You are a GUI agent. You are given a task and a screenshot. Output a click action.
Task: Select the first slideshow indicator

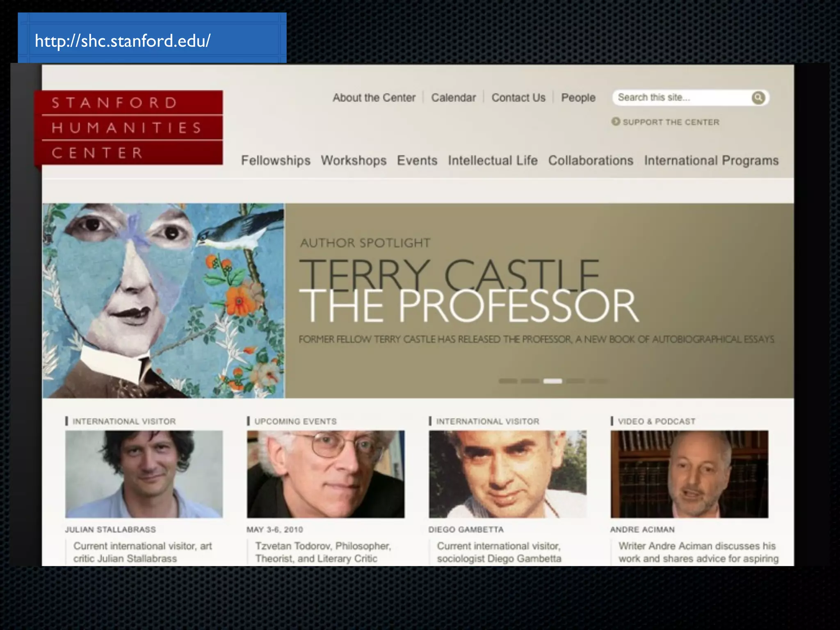(508, 381)
